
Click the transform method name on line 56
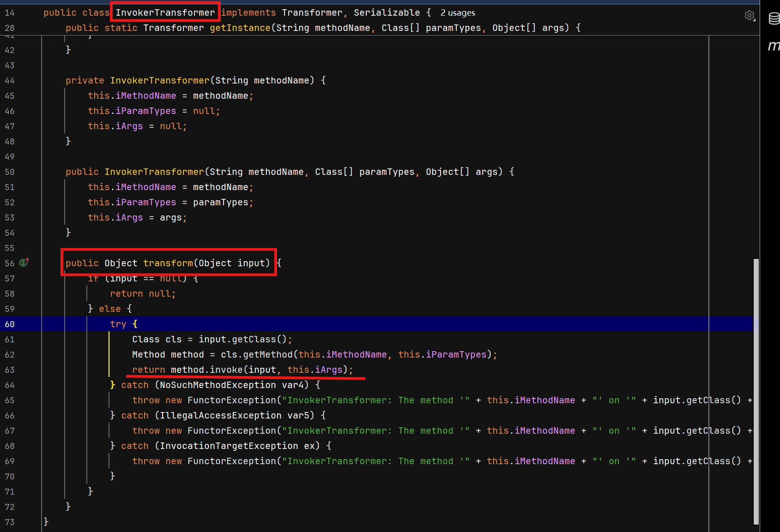click(x=168, y=263)
